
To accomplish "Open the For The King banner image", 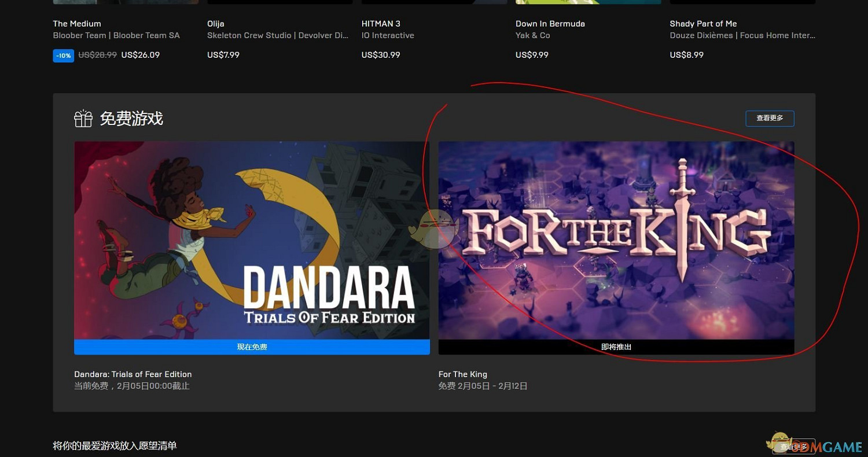I will click(x=616, y=240).
